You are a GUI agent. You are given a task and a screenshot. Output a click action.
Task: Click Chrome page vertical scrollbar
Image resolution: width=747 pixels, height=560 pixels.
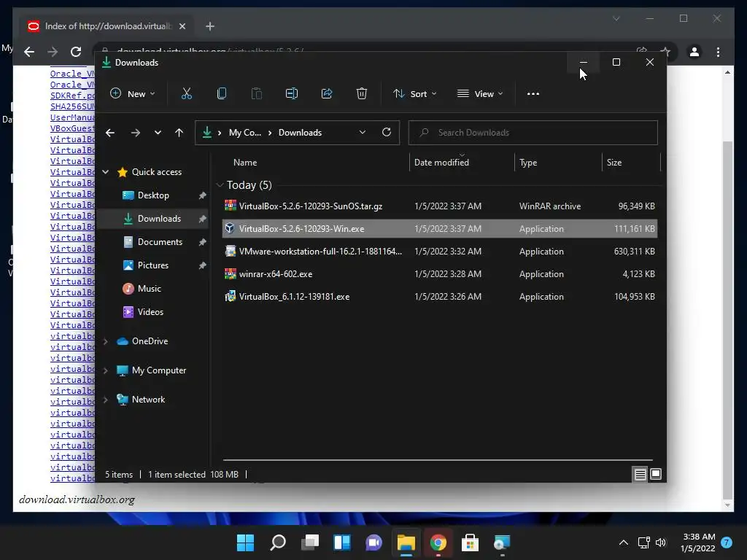coord(727,319)
